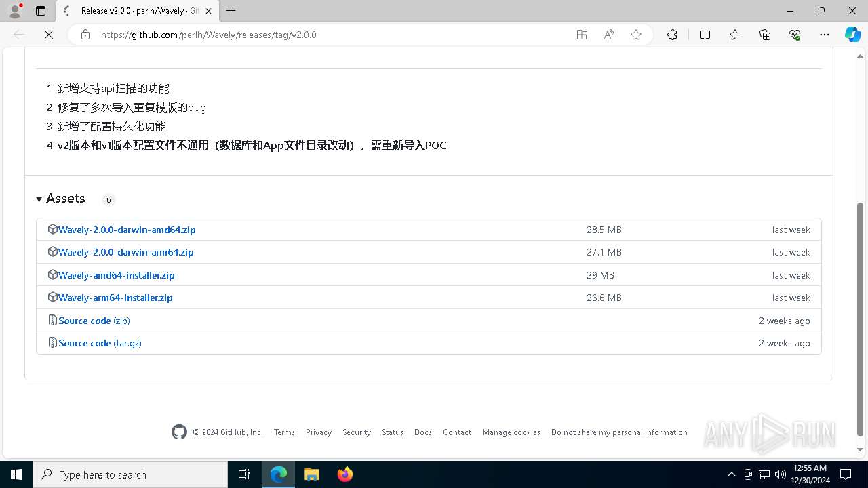
Task: Open the Edge profile icon
Action: point(15,11)
